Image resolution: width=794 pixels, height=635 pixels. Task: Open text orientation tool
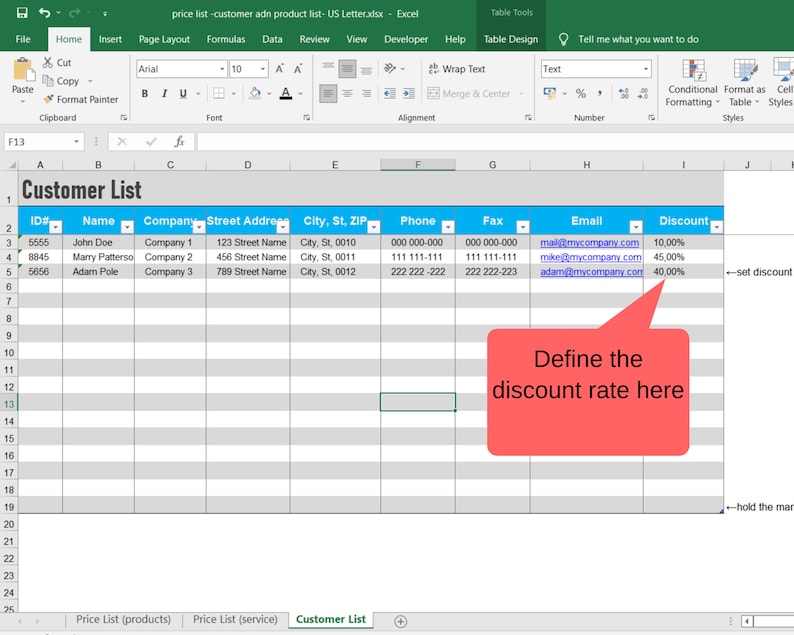tap(390, 68)
